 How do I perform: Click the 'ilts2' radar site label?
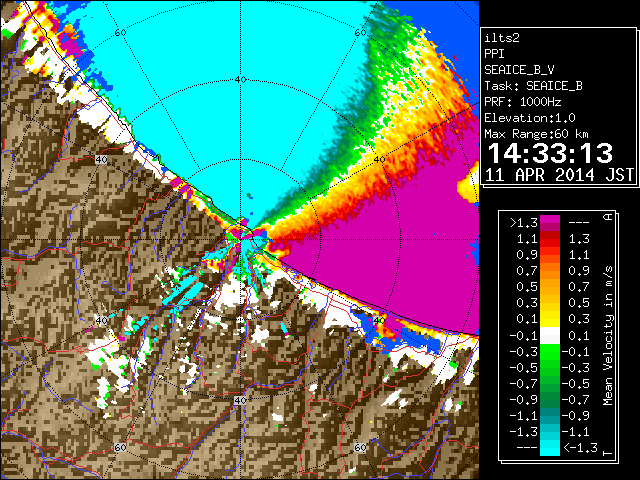pos(502,38)
